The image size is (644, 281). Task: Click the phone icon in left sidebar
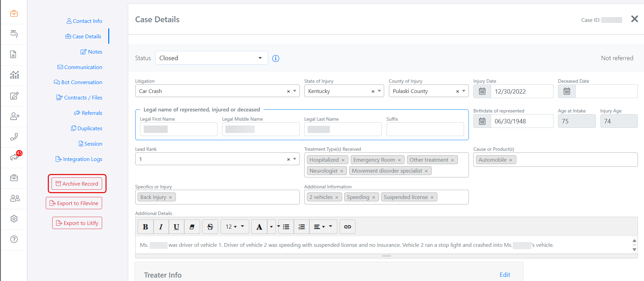pyautogui.click(x=14, y=137)
